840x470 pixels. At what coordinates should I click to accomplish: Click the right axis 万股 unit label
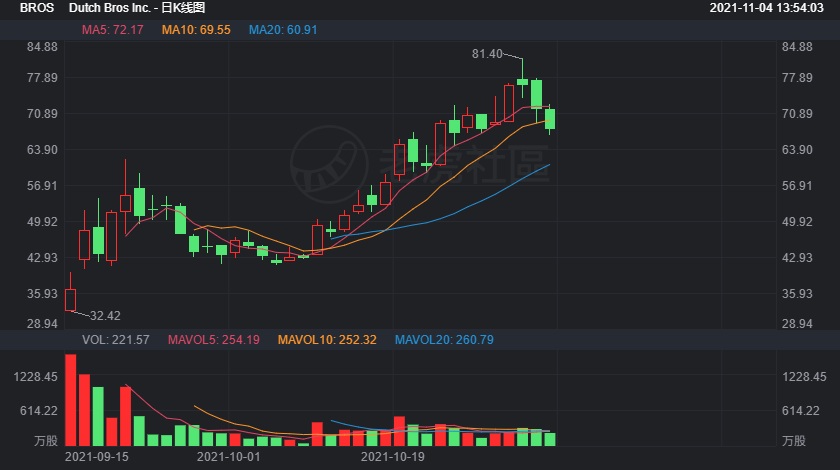coord(794,441)
